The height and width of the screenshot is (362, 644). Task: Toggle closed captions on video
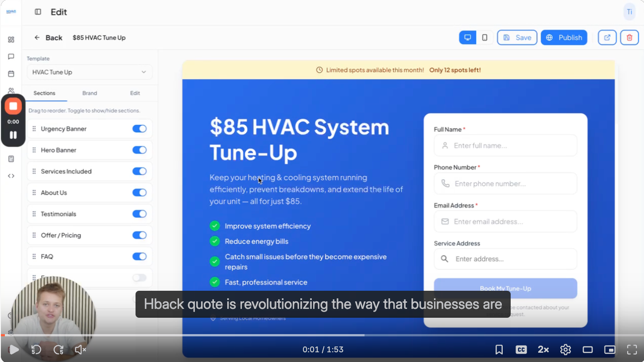point(521,350)
